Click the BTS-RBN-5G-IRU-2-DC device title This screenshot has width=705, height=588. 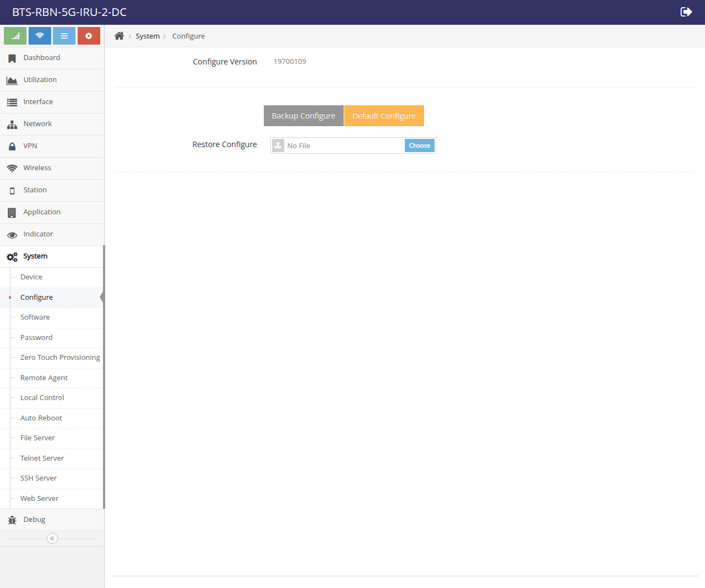69,12
